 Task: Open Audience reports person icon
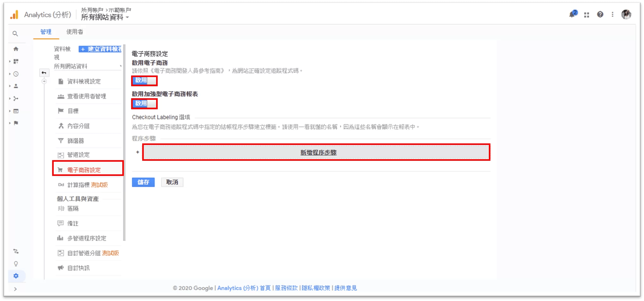pyautogui.click(x=16, y=86)
